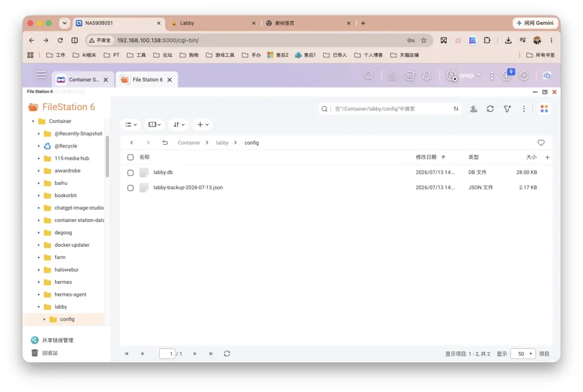Image resolution: width=583 pixels, height=392 pixels.
Task: Open the create plus dropdown menu
Action: pyautogui.click(x=202, y=125)
